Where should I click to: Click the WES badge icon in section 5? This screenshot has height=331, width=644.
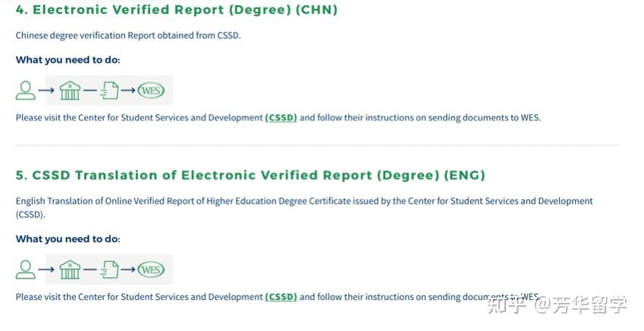pos(151,270)
